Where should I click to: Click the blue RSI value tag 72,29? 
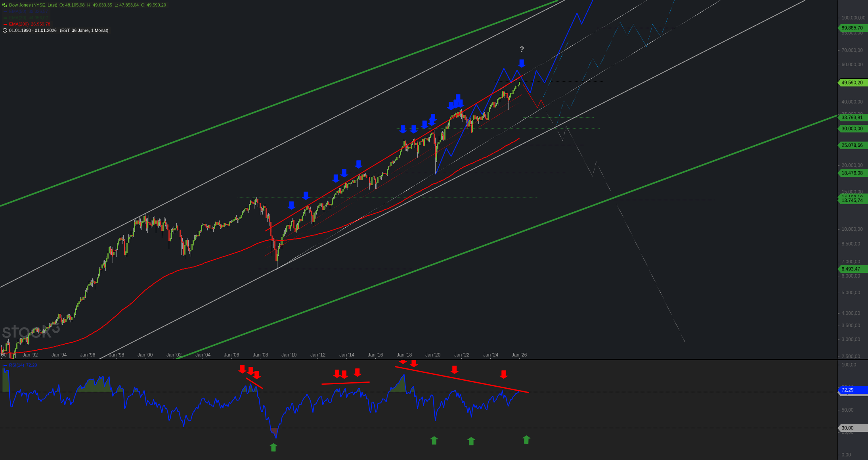(x=852, y=390)
